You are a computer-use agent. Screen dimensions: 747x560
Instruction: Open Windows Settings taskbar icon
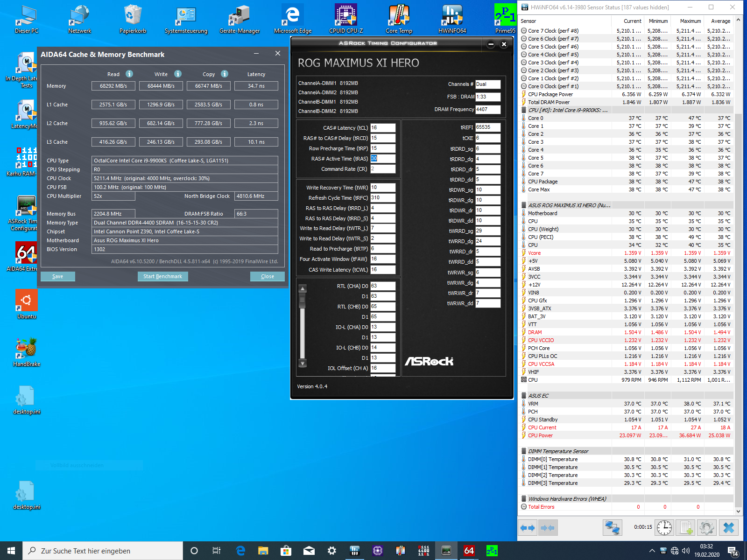(x=332, y=551)
